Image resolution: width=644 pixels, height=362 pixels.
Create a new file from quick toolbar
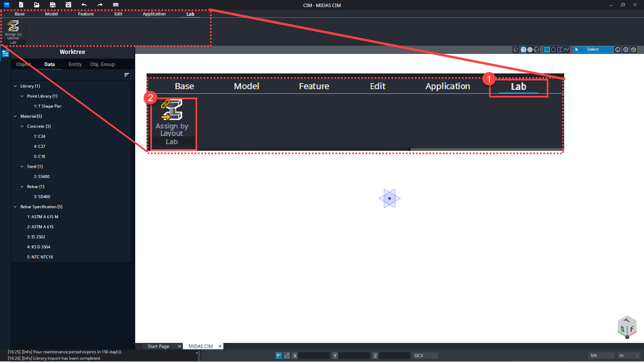click(x=21, y=5)
